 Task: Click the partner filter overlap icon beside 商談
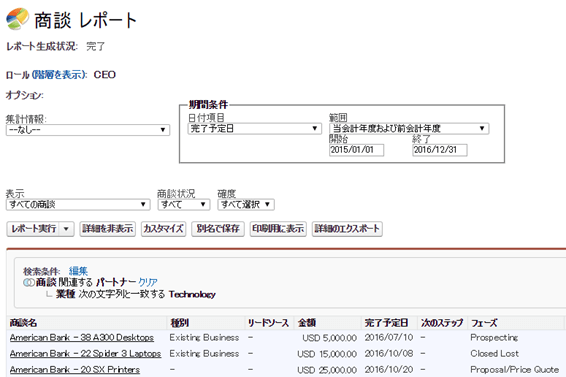click(29, 282)
